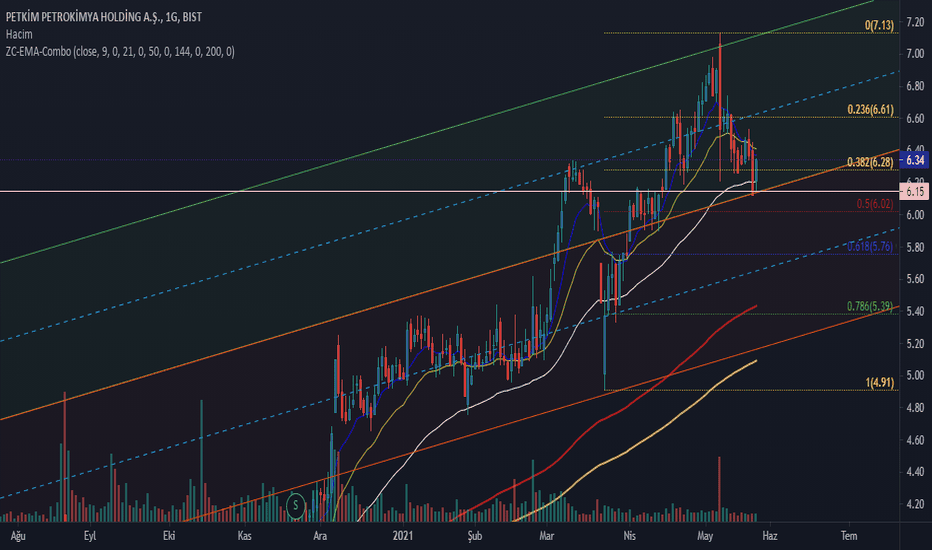Screen dimensions: 932x550
Task: Click the 4.60 price axis value
Action: pyautogui.click(x=915, y=440)
